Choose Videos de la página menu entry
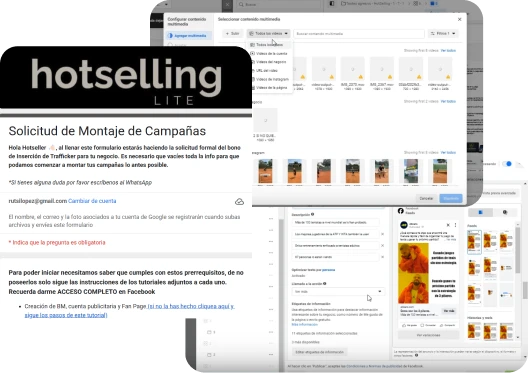The image size is (528, 373). 271,88
